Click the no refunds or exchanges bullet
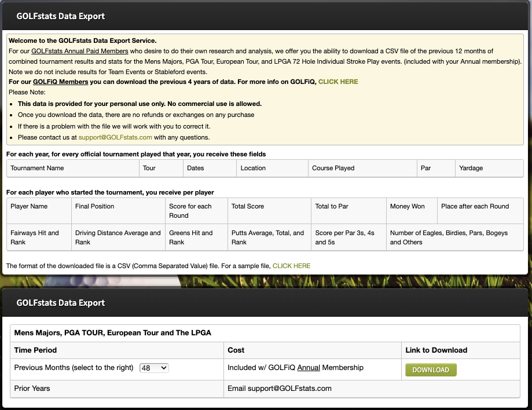532x410 pixels. point(136,115)
